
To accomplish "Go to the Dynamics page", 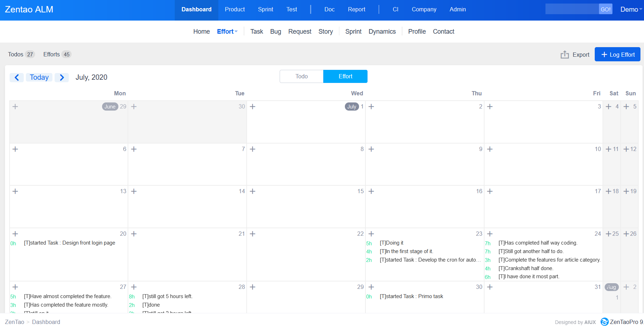I will (382, 32).
